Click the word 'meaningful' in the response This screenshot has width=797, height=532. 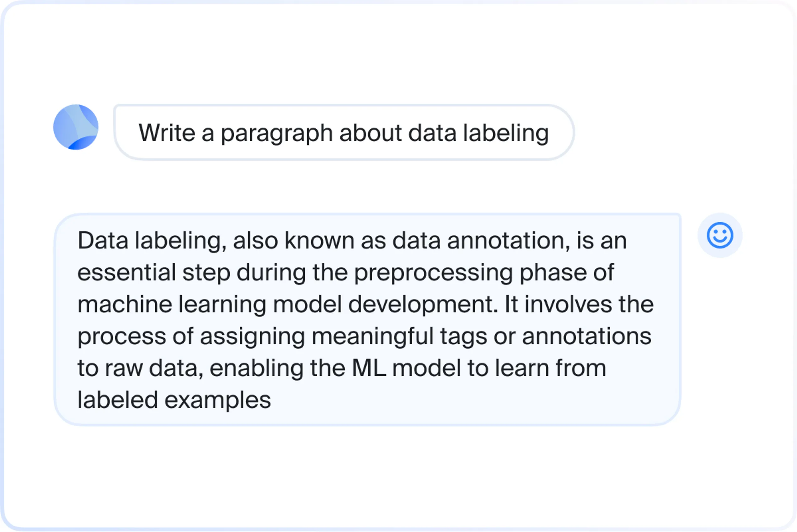click(372, 337)
